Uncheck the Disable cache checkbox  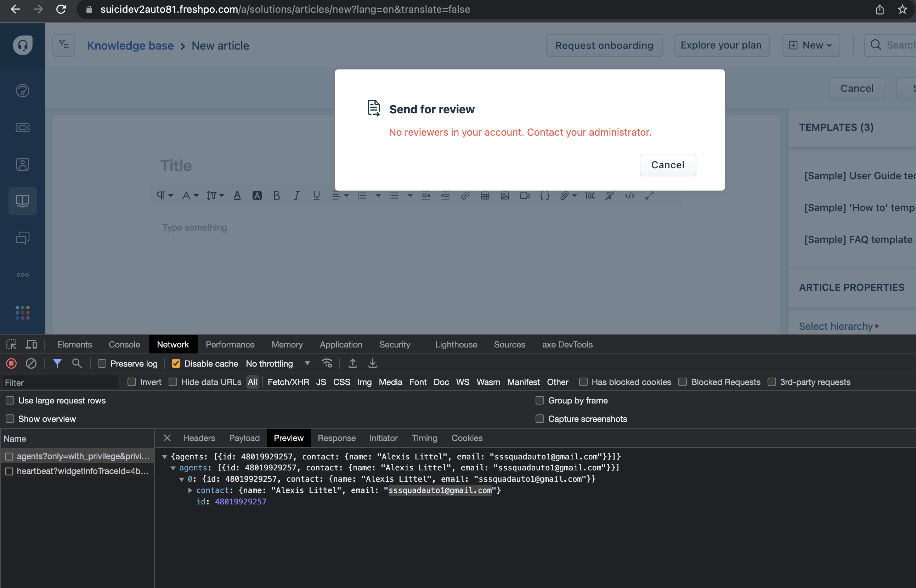[x=176, y=363]
